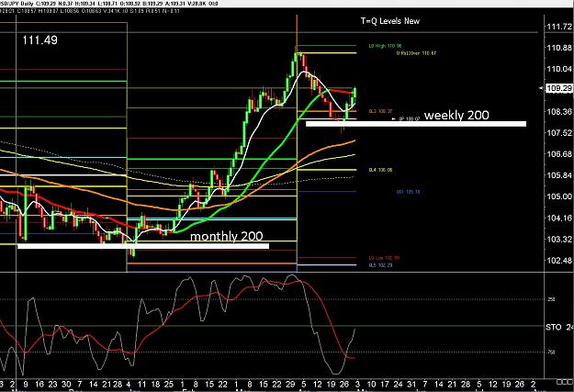Click the 110.88 price axis value
574x392 pixels.
point(559,48)
